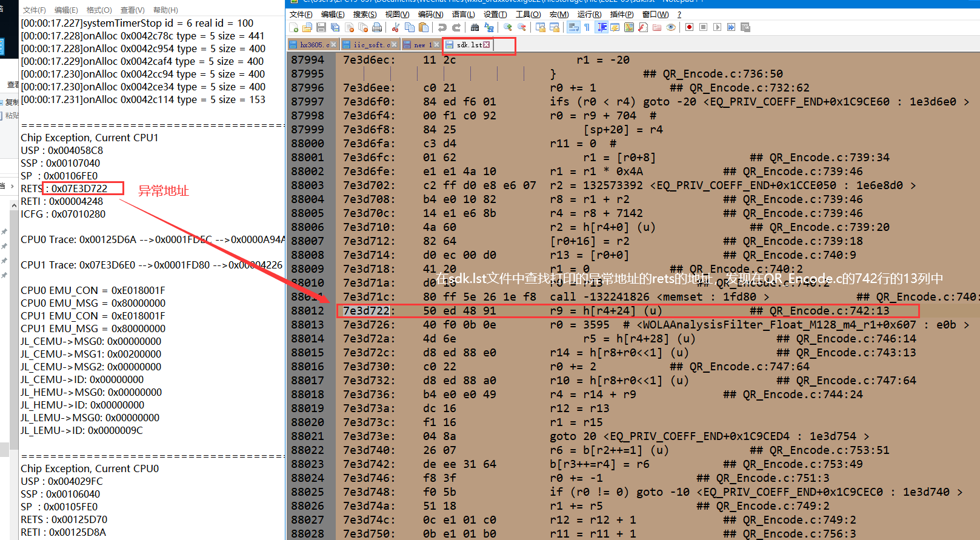Click the Play macro icon
The image size is (980, 540).
(717, 27)
